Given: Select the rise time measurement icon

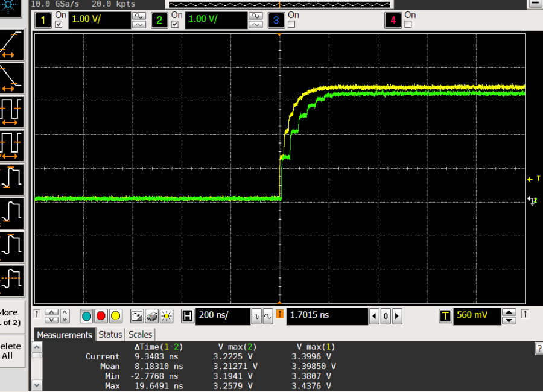Looking at the screenshot, I should [11, 46].
